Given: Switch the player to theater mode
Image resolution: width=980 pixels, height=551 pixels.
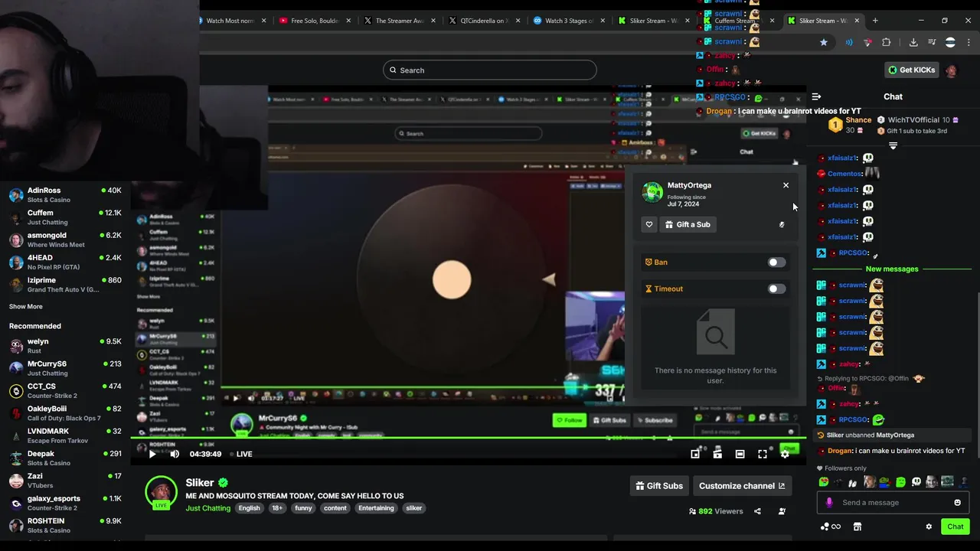Looking at the screenshot, I should coord(740,454).
